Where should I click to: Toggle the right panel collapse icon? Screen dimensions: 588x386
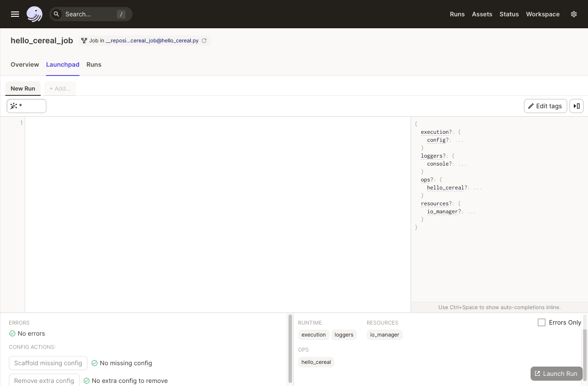point(577,106)
